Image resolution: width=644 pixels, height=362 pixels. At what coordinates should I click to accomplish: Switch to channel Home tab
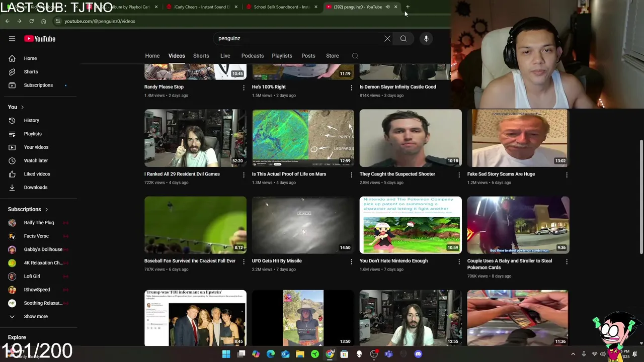[x=152, y=56]
